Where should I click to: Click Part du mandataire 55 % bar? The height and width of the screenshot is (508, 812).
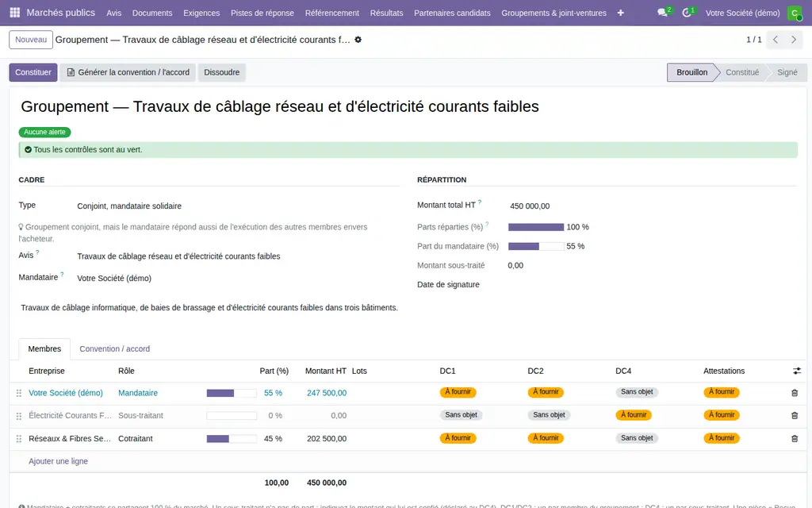pyautogui.click(x=536, y=246)
